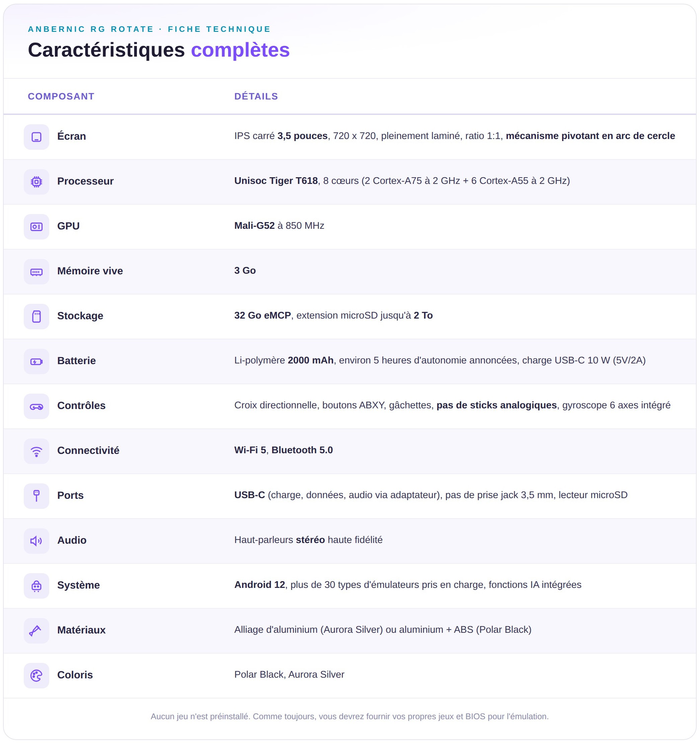This screenshot has width=700, height=743.
Task: Click the footer note about BIOS
Action: (x=349, y=716)
